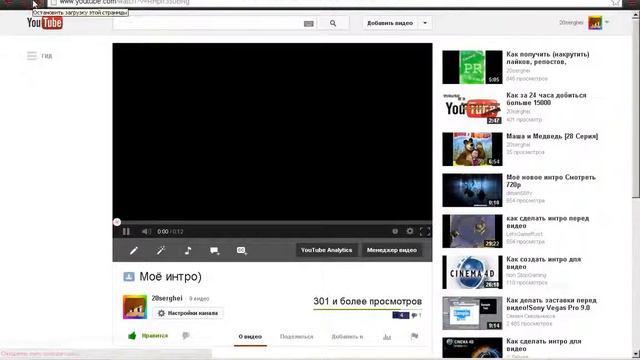Switch to the О видео tab
This screenshot has height=360, width=640.
pyautogui.click(x=250, y=337)
